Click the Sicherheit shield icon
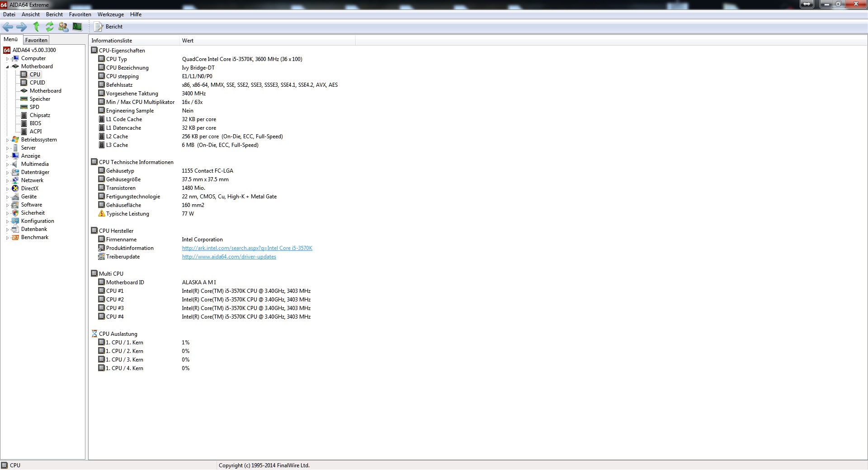The width and height of the screenshot is (868, 470). 15,213
